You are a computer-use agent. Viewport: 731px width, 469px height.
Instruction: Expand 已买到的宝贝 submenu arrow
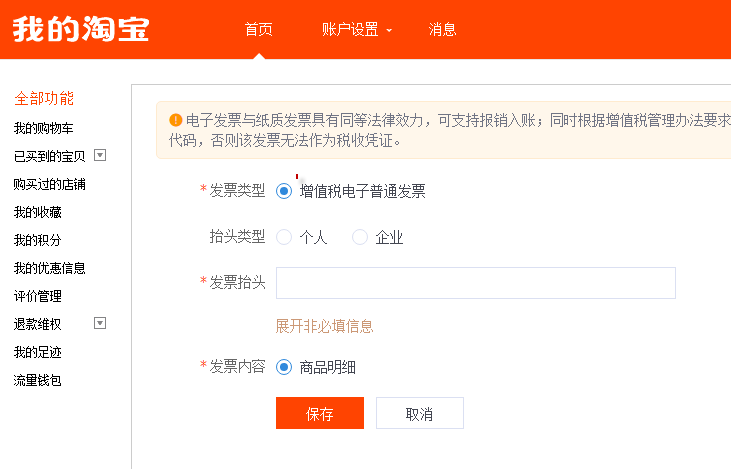click(x=100, y=155)
